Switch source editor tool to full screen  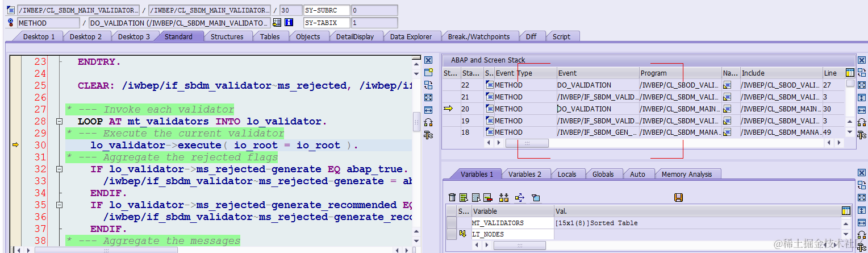pyautogui.click(x=428, y=98)
